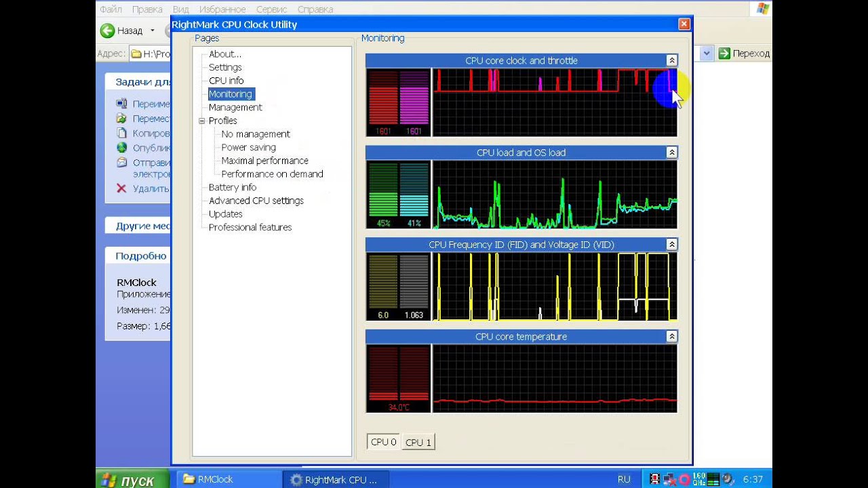The width and height of the screenshot is (868, 488).
Task: Click the 45% CPU load value
Action: click(383, 223)
